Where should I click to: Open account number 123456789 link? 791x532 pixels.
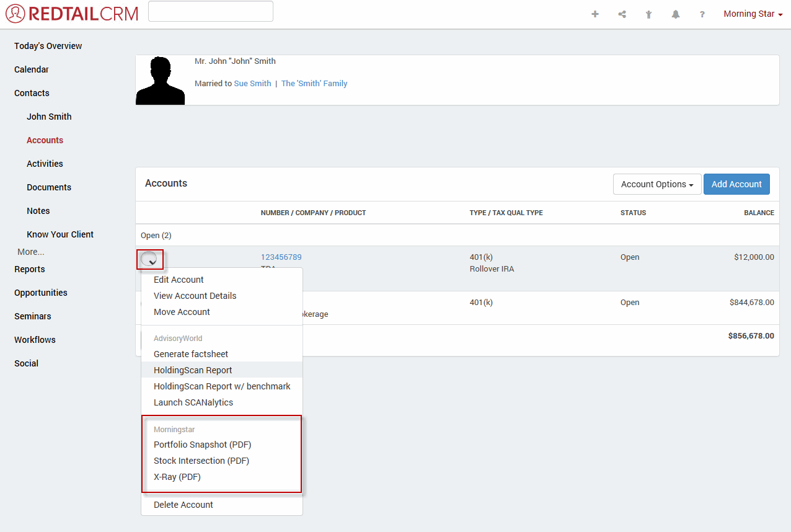click(x=281, y=257)
